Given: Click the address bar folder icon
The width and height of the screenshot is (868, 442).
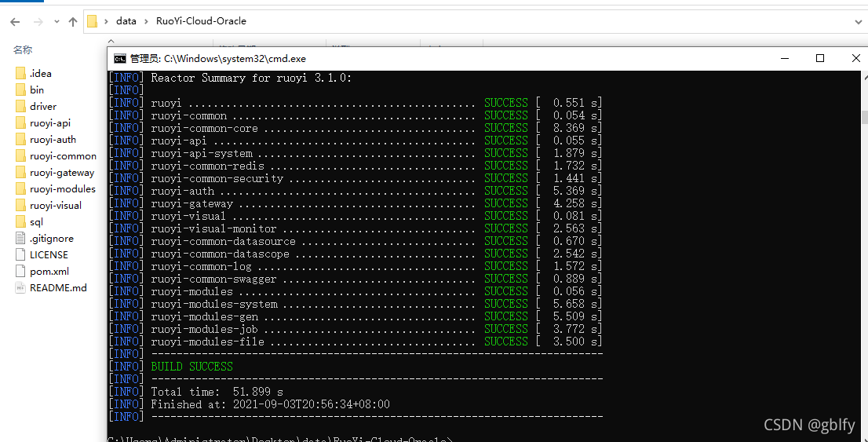Looking at the screenshot, I should [x=93, y=21].
